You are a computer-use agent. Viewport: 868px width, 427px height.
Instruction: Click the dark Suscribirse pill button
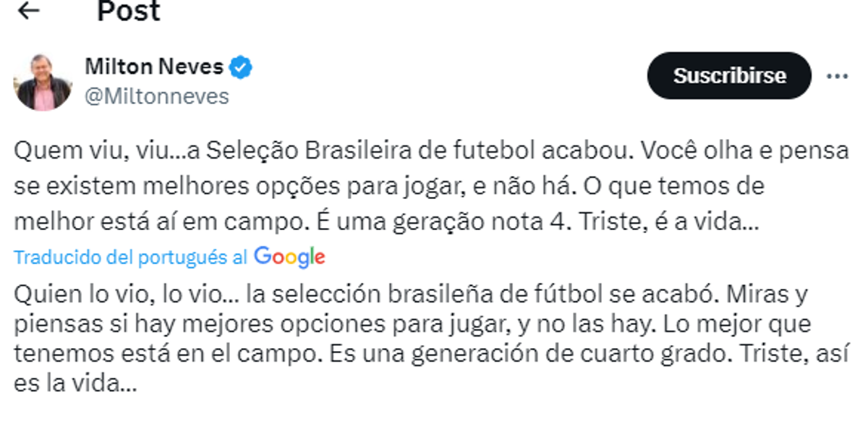[728, 75]
